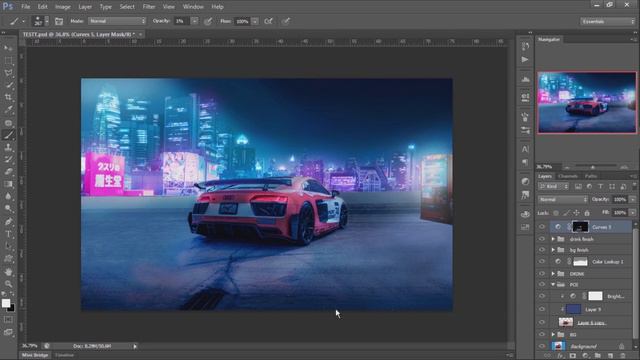Select the Curves 5 layer mask thumbnail
This screenshot has height=360, width=640.
pos(580,227)
